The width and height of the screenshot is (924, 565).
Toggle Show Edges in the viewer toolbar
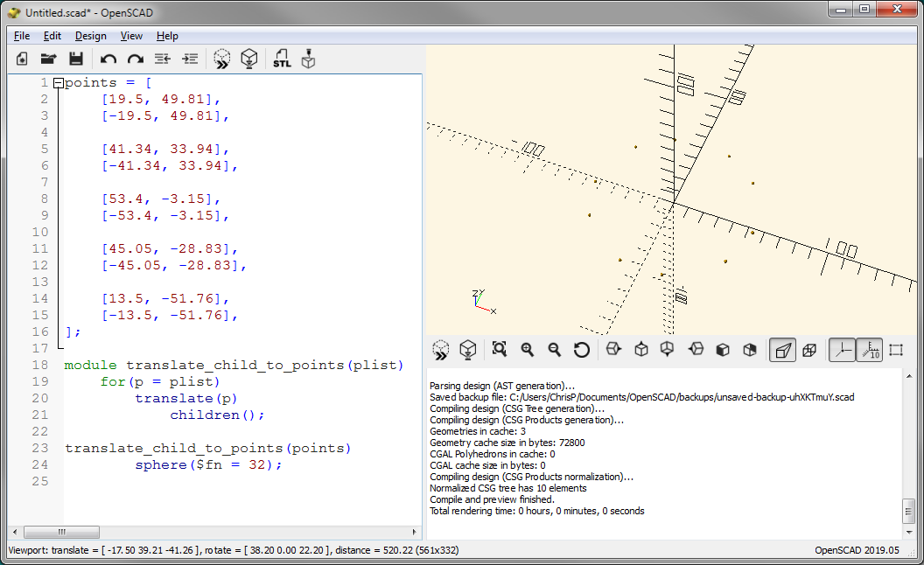[896, 350]
